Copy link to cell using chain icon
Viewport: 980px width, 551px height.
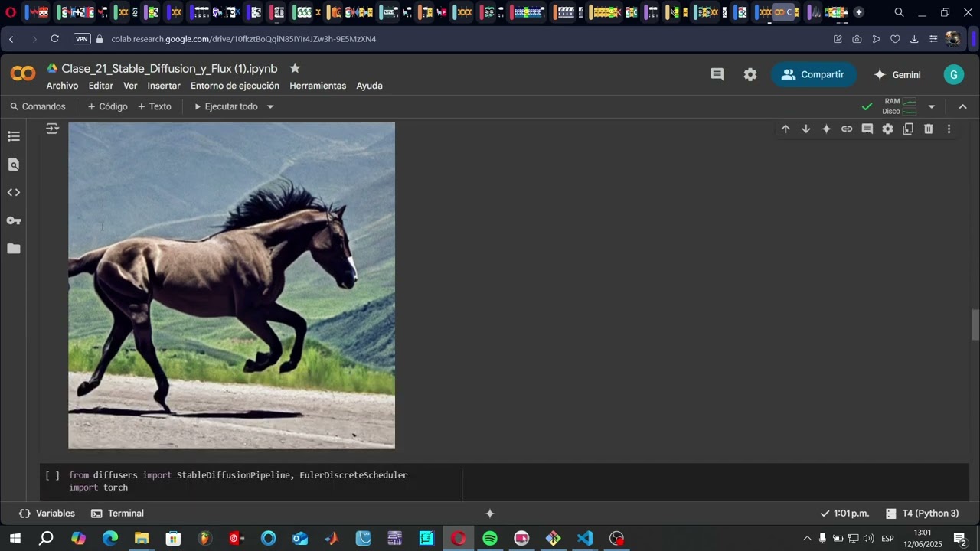(x=847, y=129)
